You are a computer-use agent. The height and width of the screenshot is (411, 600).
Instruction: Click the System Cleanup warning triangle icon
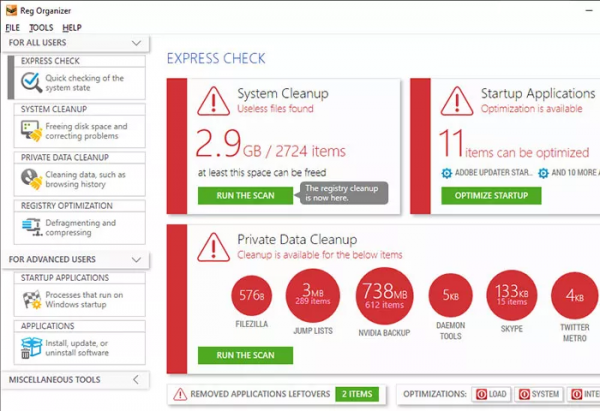pyautogui.click(x=212, y=100)
